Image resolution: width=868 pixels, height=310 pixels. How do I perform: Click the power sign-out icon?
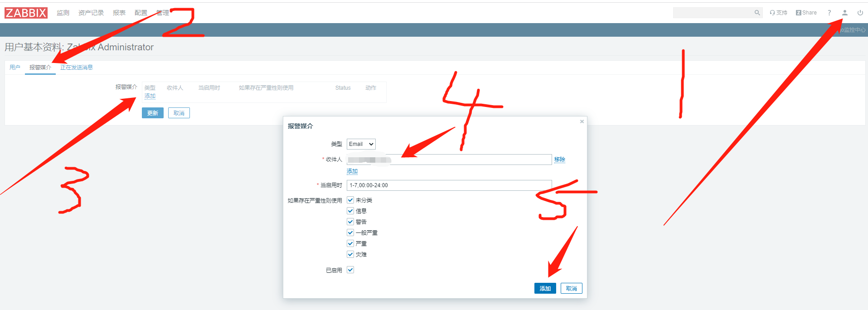coord(860,13)
